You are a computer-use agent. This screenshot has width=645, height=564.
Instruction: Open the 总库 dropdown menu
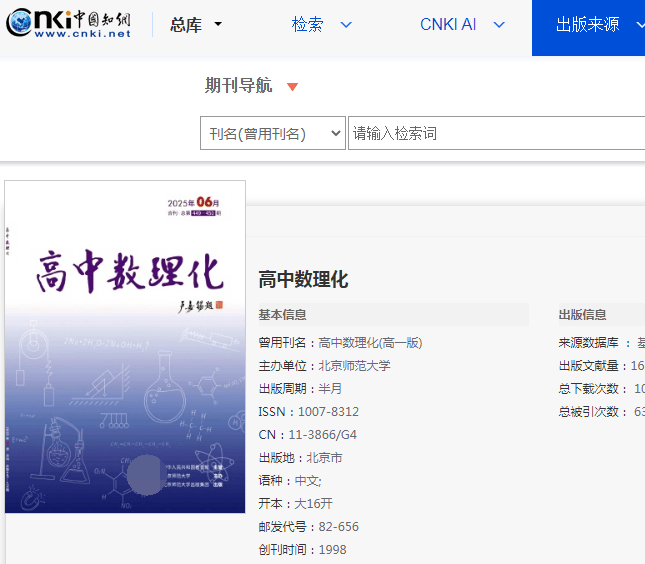click(196, 25)
